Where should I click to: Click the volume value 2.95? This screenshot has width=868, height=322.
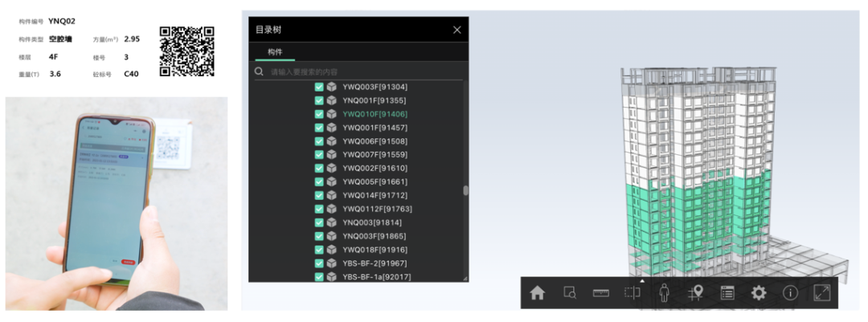(x=132, y=39)
